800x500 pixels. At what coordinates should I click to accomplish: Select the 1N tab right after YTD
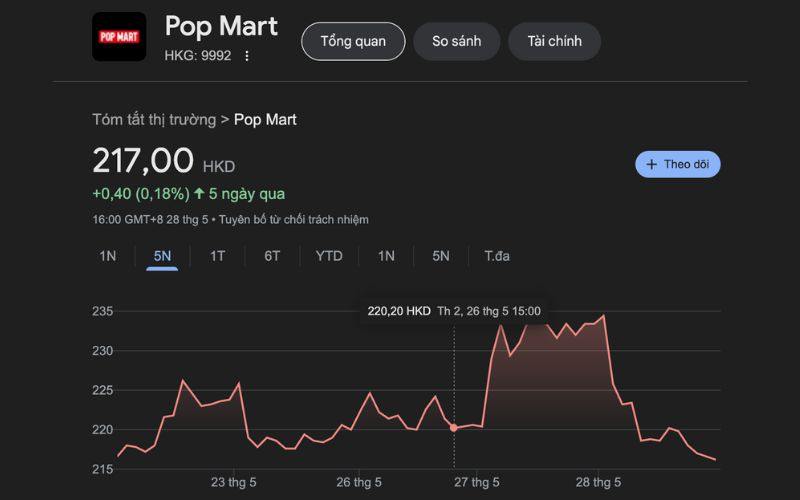(386, 256)
